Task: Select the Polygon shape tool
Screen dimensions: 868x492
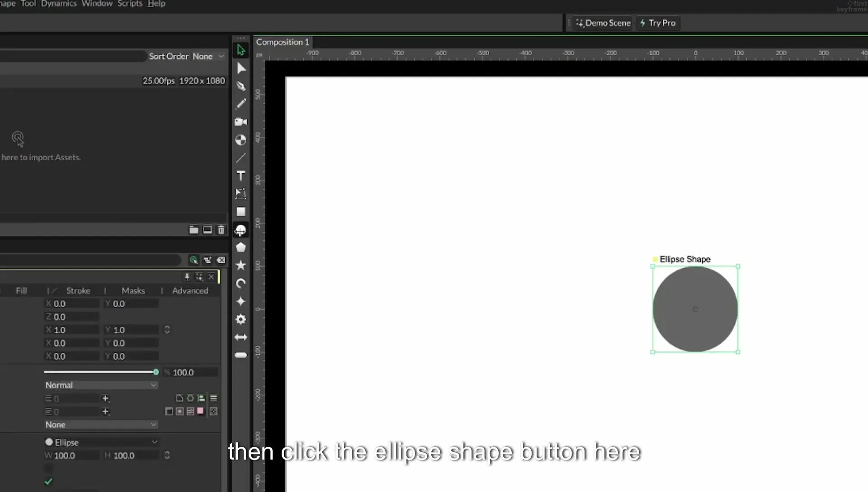Action: (241, 247)
